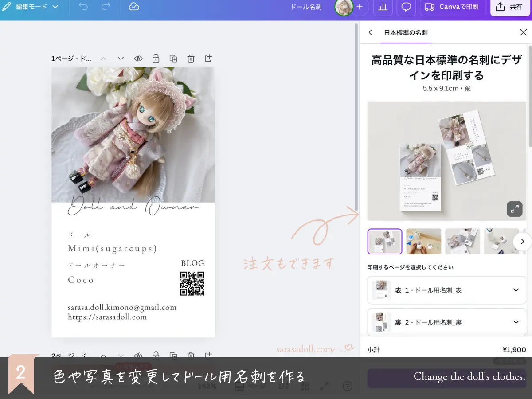Delete page 1 using trash icon
The image size is (532, 399).
point(191,59)
